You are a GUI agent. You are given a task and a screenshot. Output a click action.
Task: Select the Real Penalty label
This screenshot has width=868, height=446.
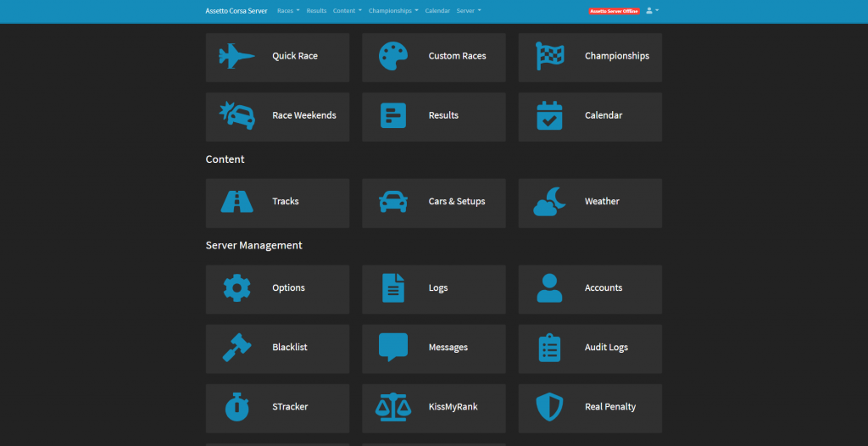(610, 407)
